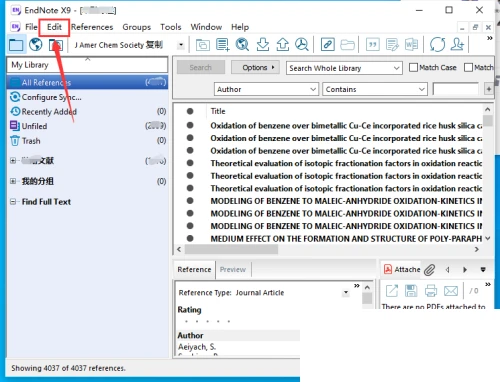Open PDF in external viewer icon
Image resolution: width=500 pixels, height=382 pixels.
pos(392,291)
